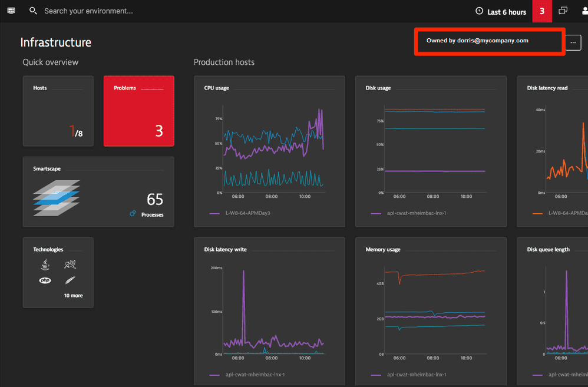The image size is (588, 387).
Task: Click the orange legend marker in Disk latency read
Action: point(537,213)
